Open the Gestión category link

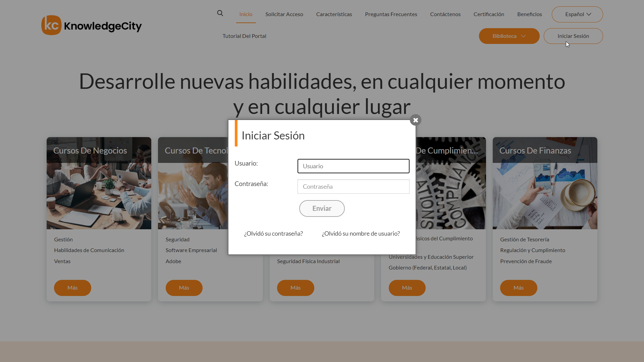[x=63, y=239]
